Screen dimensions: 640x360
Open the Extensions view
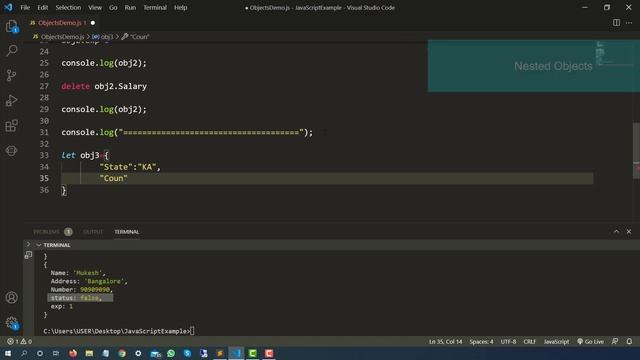[x=11, y=126]
